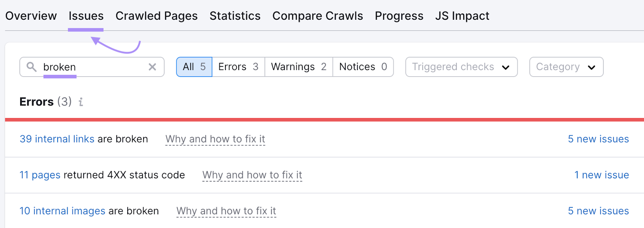644x228 pixels.
Task: Filter by Warnings 2
Action: tap(299, 67)
